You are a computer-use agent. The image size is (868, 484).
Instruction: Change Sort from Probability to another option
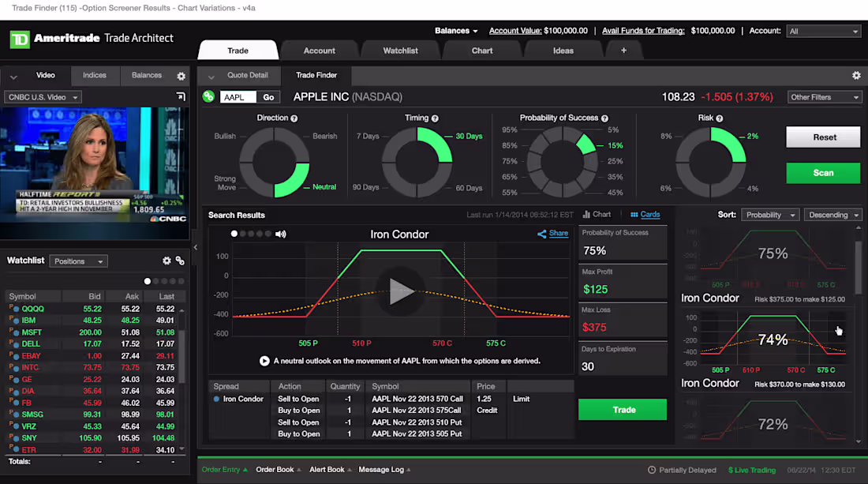click(769, 214)
